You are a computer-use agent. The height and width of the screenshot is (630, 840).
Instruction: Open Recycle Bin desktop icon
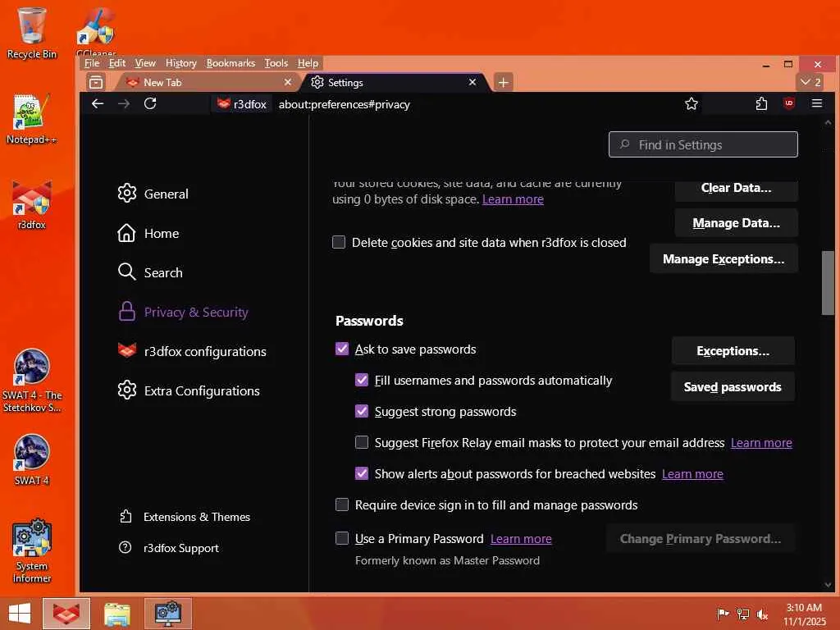[32, 33]
